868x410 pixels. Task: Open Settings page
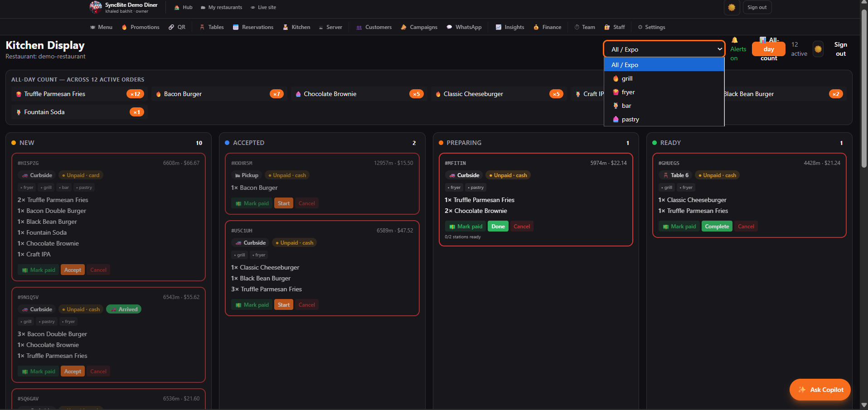pyautogui.click(x=651, y=27)
